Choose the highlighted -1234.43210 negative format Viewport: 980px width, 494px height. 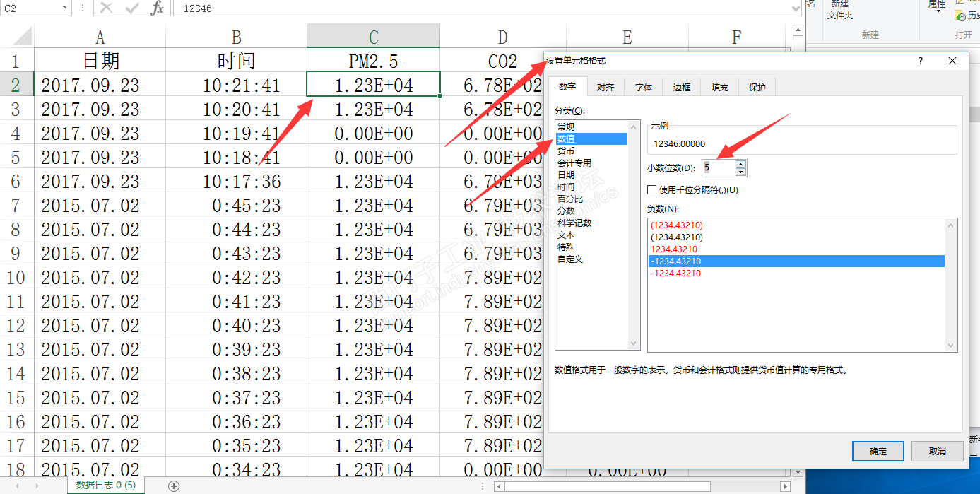(x=796, y=261)
